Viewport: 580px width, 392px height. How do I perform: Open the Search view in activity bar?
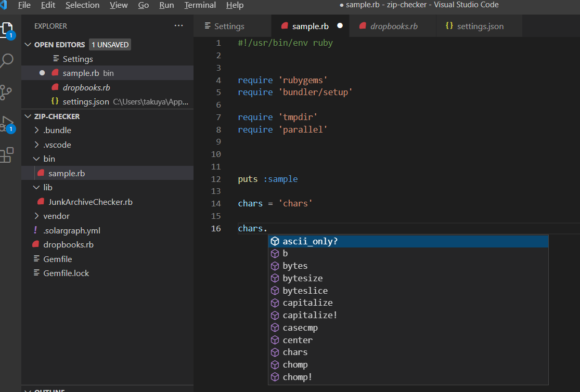tap(7, 61)
